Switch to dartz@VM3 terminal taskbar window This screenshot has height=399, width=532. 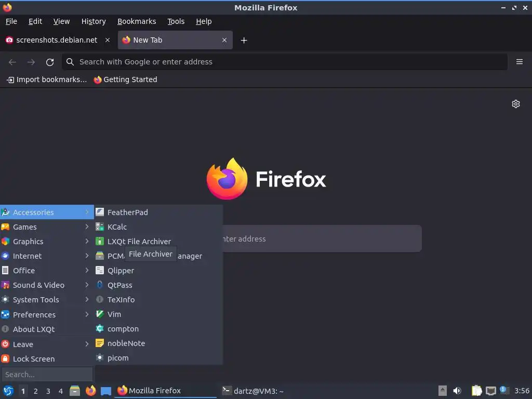click(x=253, y=391)
